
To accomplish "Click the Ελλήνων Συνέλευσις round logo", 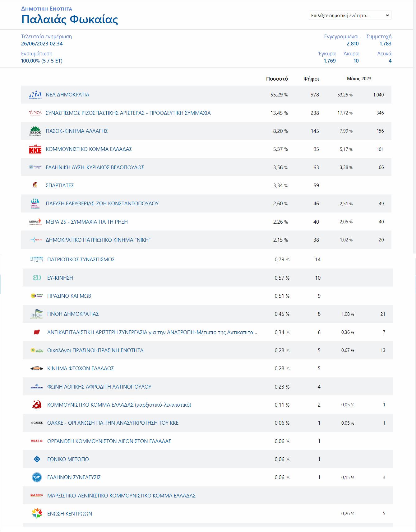I will pos(37,477).
